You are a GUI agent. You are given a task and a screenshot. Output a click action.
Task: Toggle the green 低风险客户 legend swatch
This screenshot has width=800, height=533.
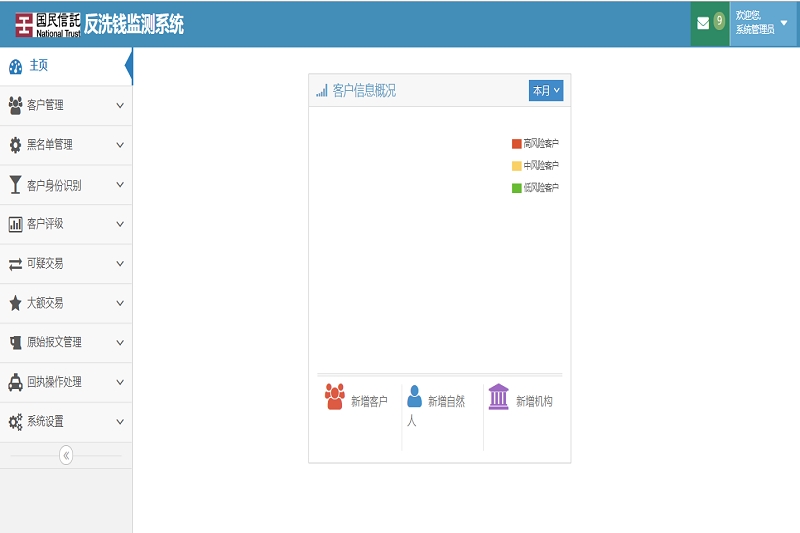click(x=516, y=188)
